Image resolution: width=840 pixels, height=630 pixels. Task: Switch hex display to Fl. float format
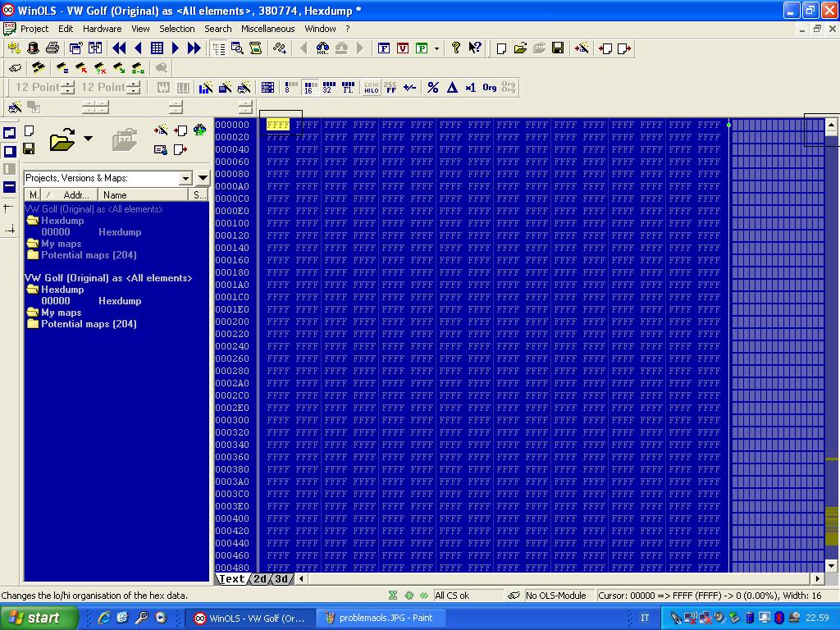coord(348,87)
